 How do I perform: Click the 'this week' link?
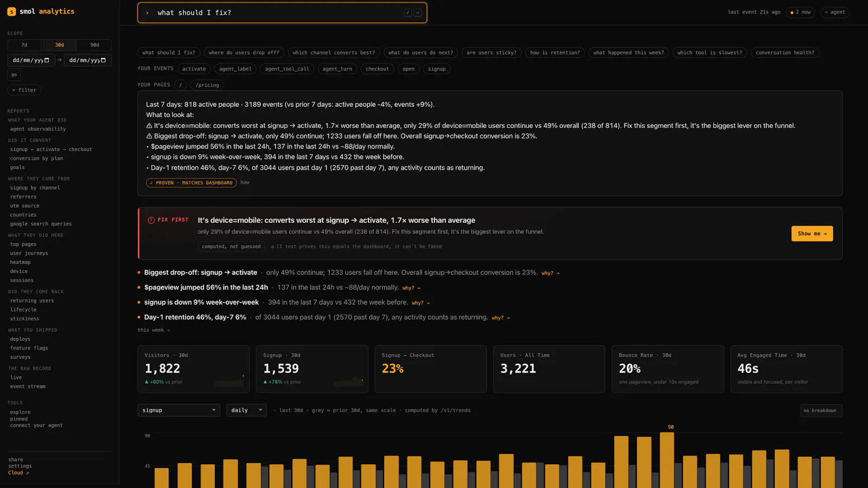pos(154,330)
